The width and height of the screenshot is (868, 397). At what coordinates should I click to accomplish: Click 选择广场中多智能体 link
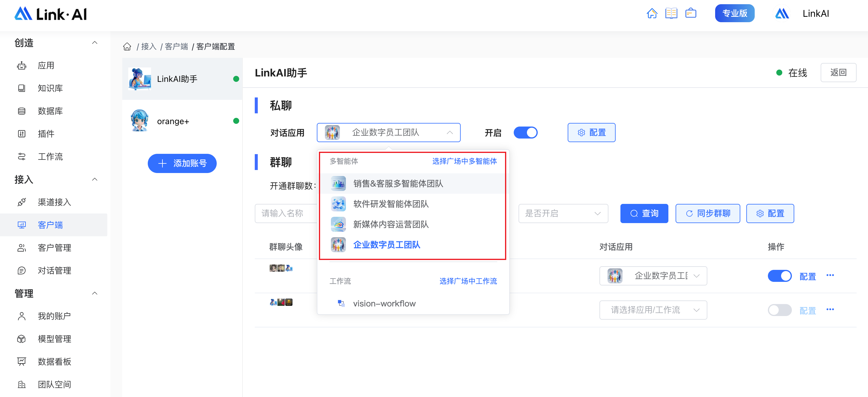[464, 161]
